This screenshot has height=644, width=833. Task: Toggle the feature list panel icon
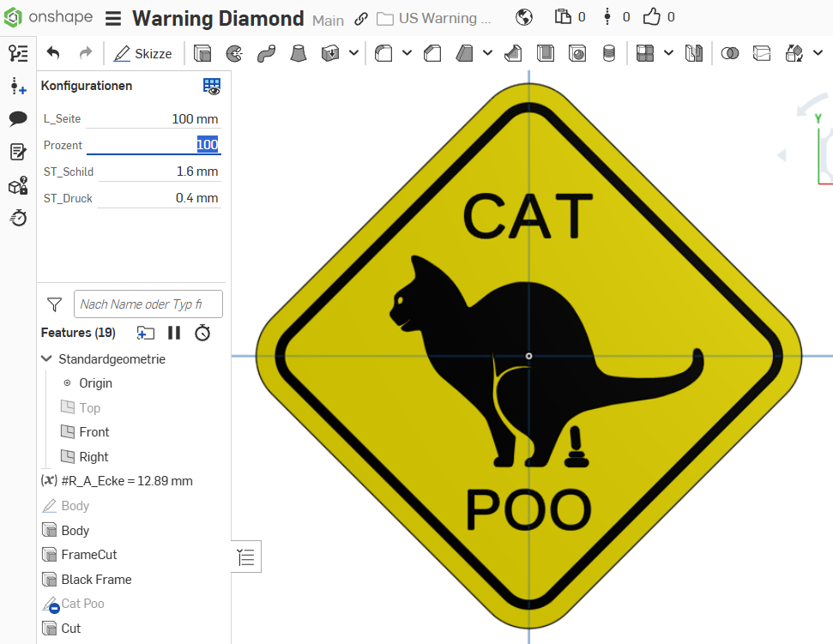click(18, 53)
